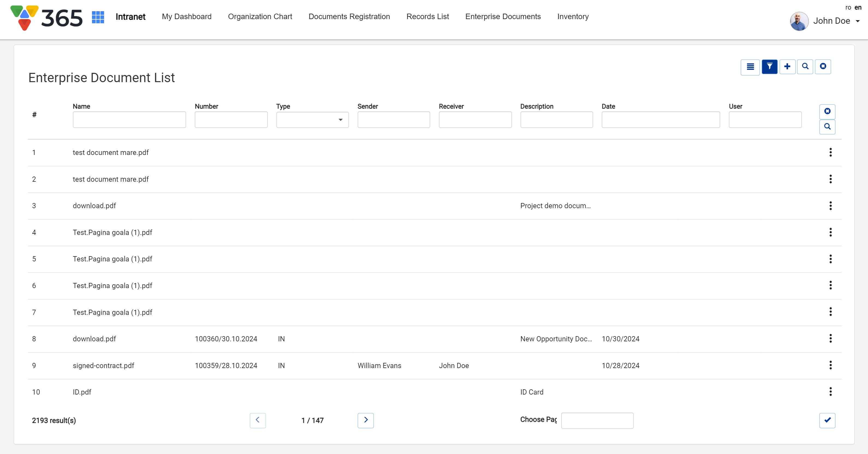
Task: Go to the previous results page
Action: click(257, 420)
